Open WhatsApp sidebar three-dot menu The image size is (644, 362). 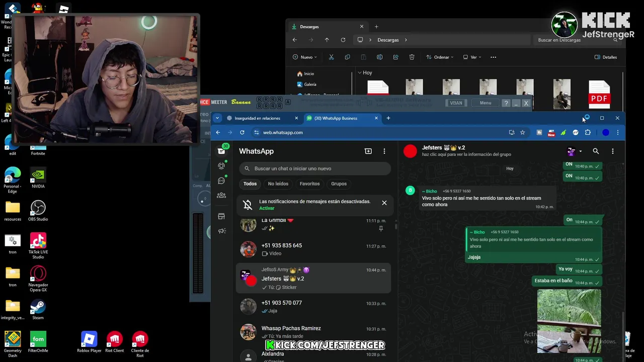tap(384, 151)
